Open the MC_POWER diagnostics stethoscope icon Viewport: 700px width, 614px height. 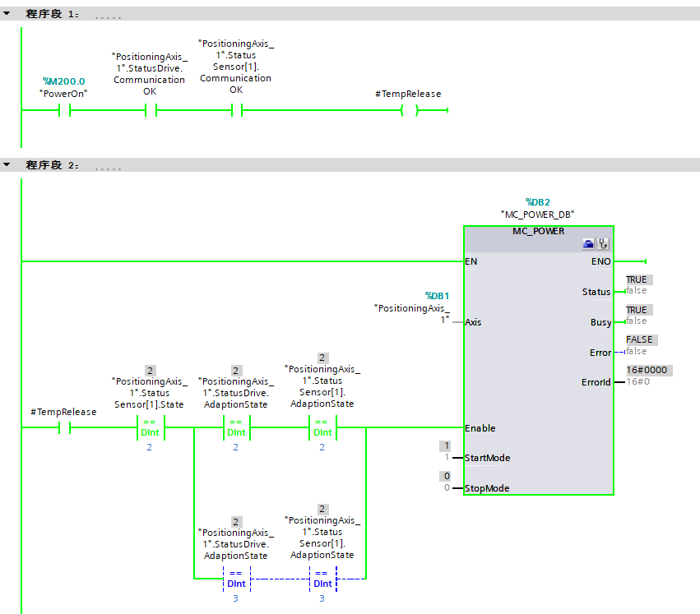603,244
